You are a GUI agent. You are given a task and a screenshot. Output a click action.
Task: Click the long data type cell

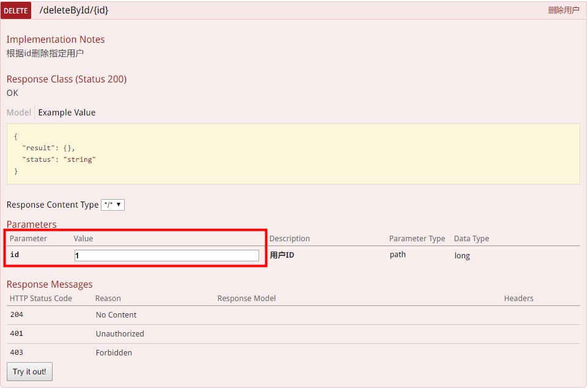[462, 256]
